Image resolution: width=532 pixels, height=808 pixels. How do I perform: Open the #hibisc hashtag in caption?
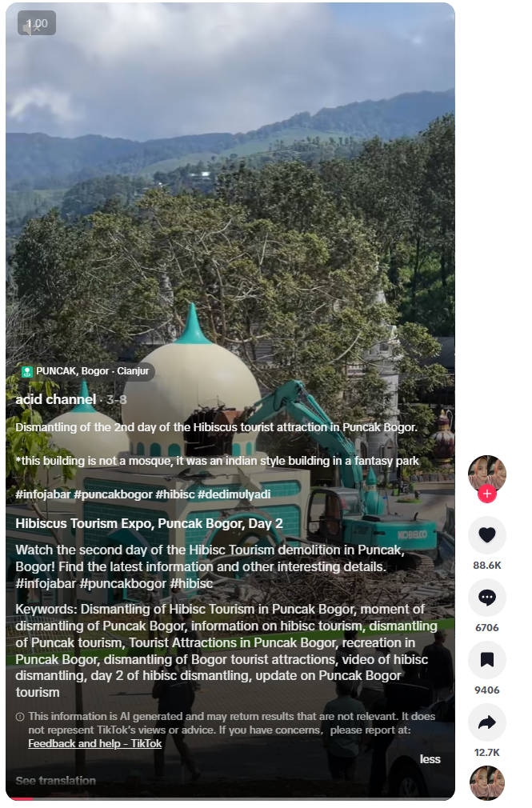click(x=174, y=494)
